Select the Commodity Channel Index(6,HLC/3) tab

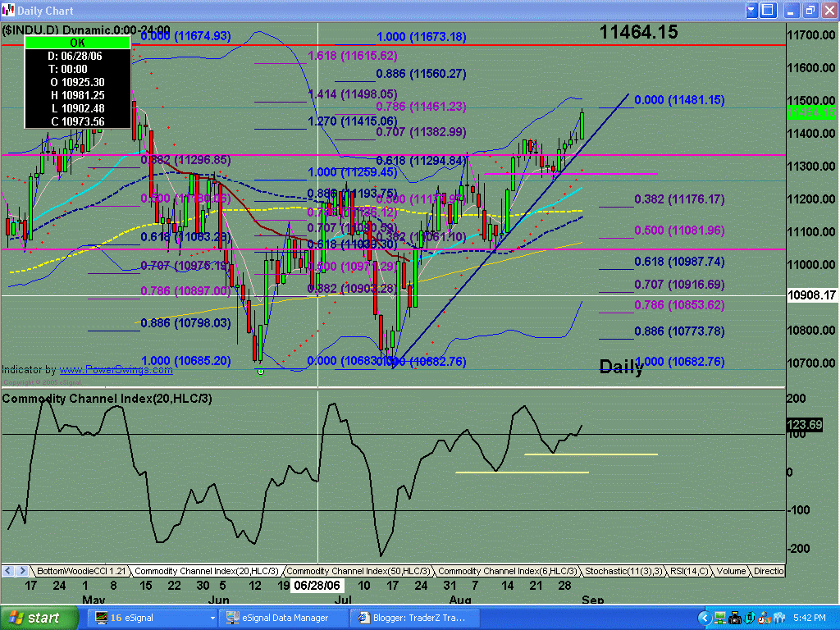[x=507, y=571]
